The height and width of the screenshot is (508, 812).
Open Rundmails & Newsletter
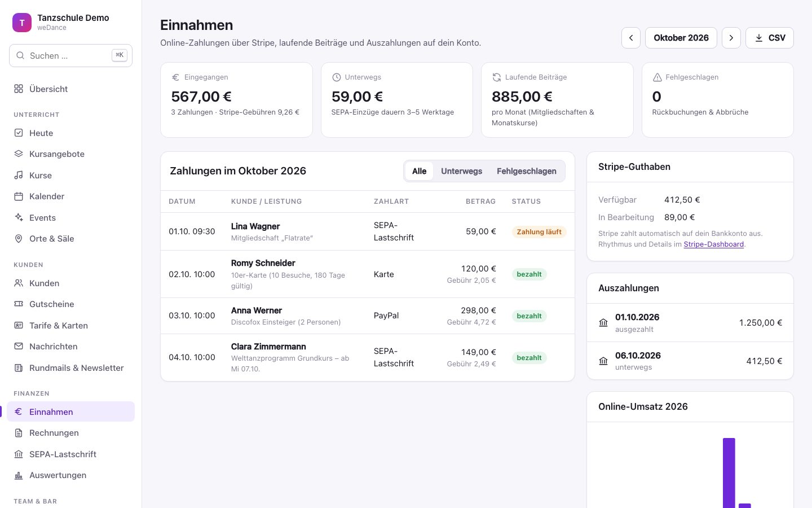click(x=70, y=368)
